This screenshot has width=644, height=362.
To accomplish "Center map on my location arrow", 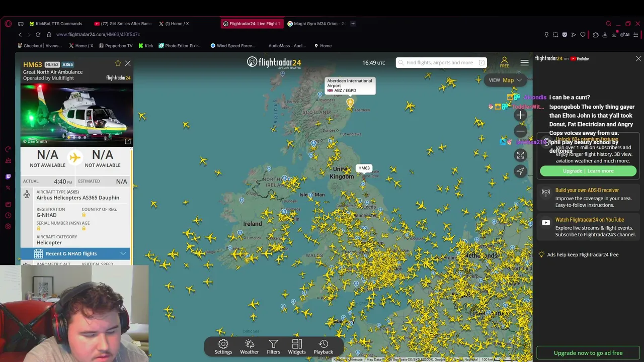I will pos(521,171).
